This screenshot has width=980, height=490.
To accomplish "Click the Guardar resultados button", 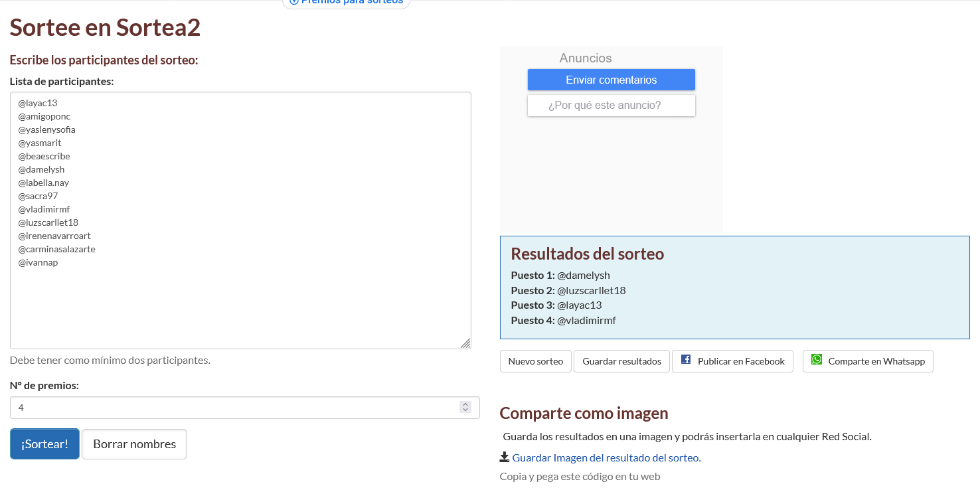I will click(621, 361).
